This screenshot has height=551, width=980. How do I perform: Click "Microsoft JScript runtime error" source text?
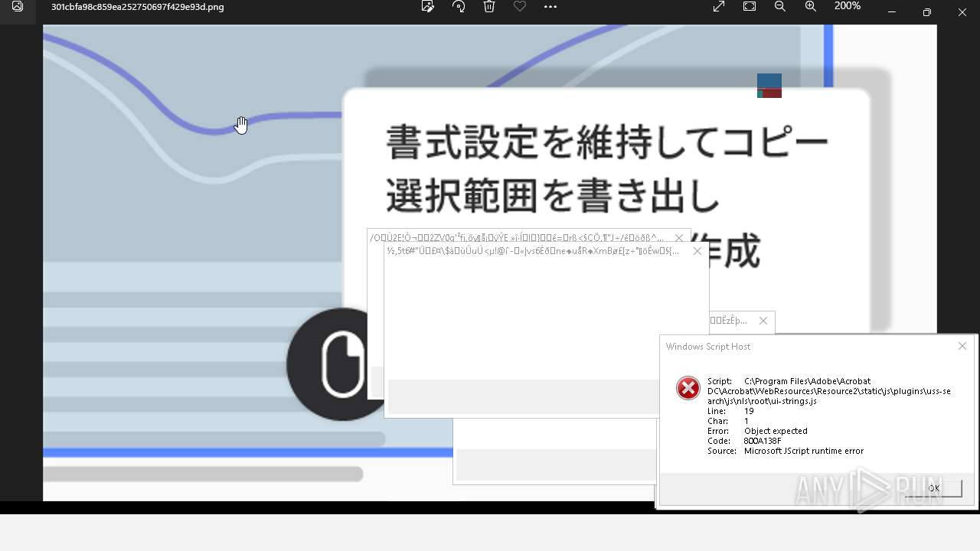click(804, 451)
